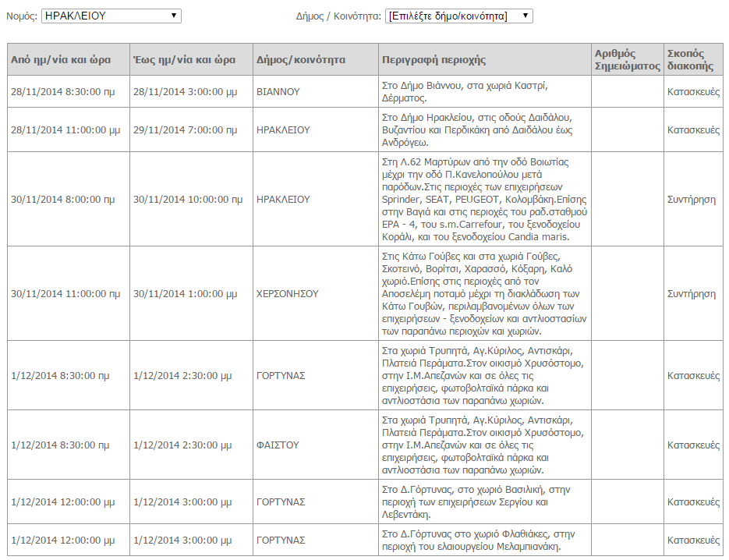This screenshot has width=729, height=560.
Task: Click the start date 28/11/2014 8:30:00 πμ
Action: click(63, 91)
